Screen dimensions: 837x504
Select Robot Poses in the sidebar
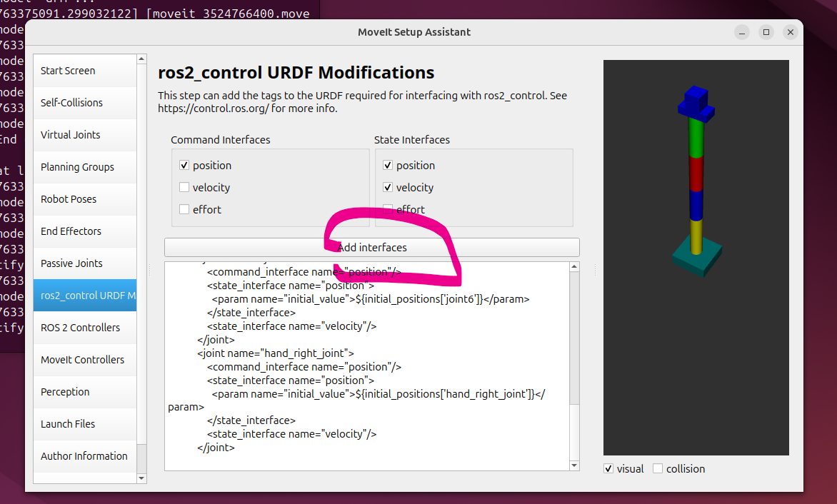pos(85,199)
